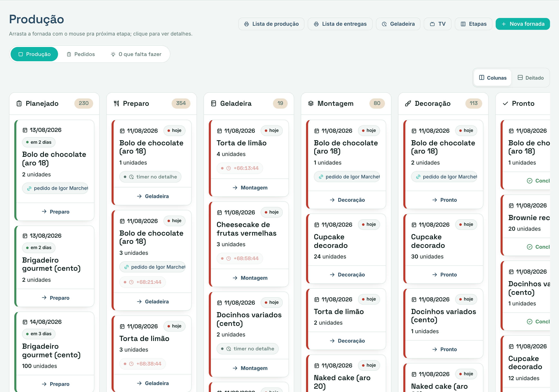
Task: Move Montagem Bolo de chocolate to Decoração
Action: coord(347,200)
